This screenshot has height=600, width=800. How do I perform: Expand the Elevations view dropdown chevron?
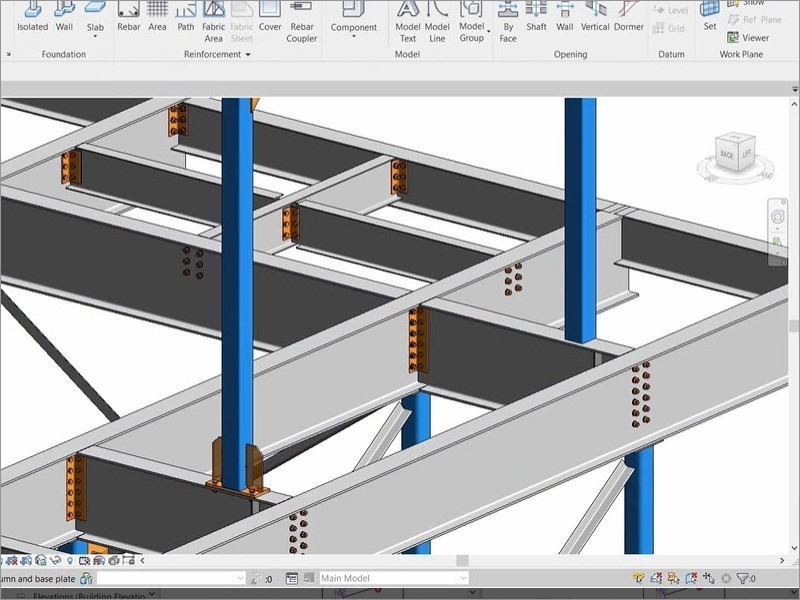pos(152,594)
